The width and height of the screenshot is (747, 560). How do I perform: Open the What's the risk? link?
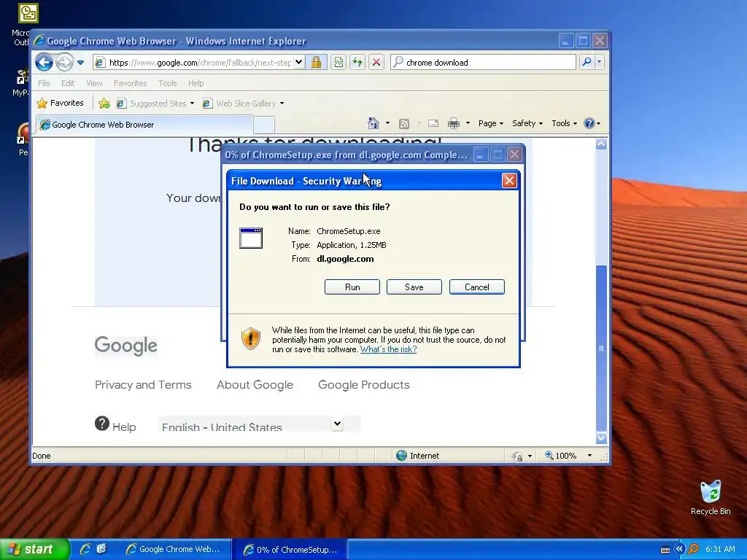click(x=388, y=349)
